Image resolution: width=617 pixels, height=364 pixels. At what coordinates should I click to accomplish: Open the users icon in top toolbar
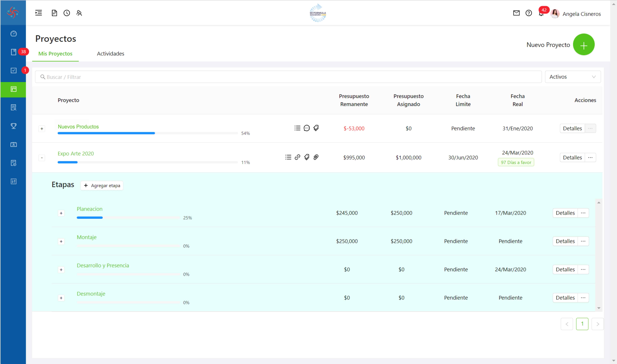[79, 13]
